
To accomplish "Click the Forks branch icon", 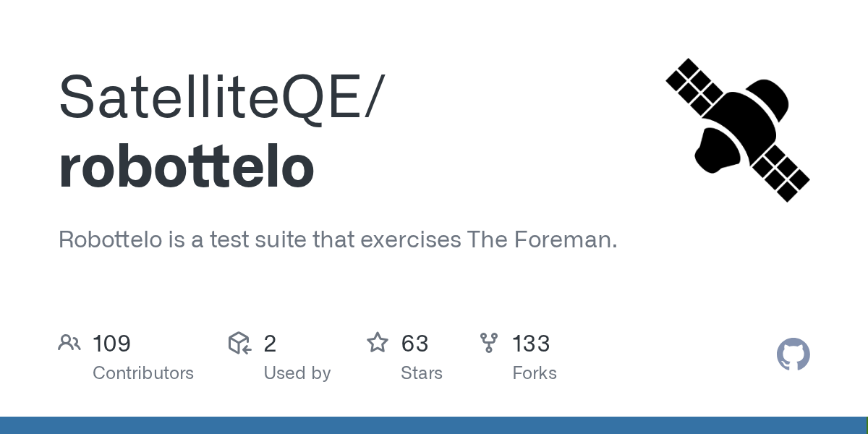I will [x=489, y=343].
